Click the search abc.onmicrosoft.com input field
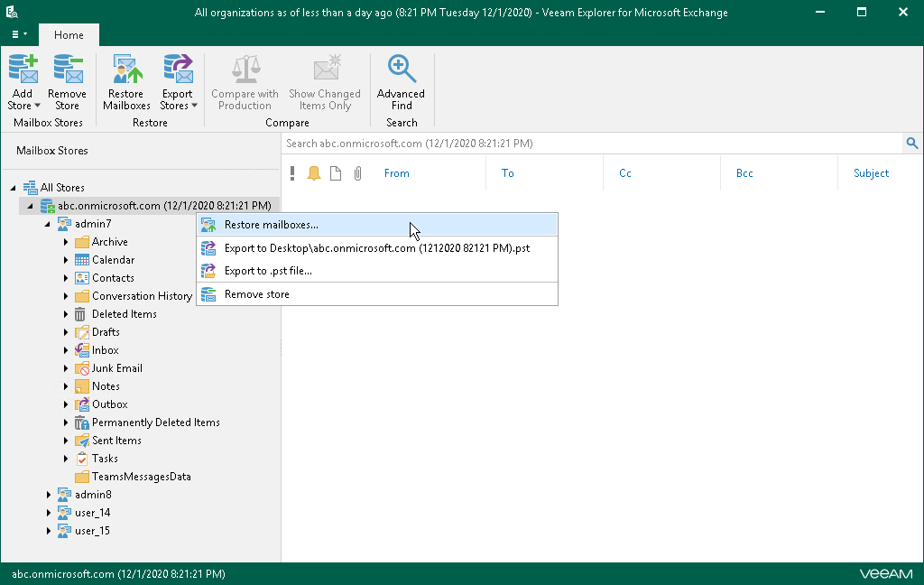This screenshot has height=585, width=924. (592, 144)
